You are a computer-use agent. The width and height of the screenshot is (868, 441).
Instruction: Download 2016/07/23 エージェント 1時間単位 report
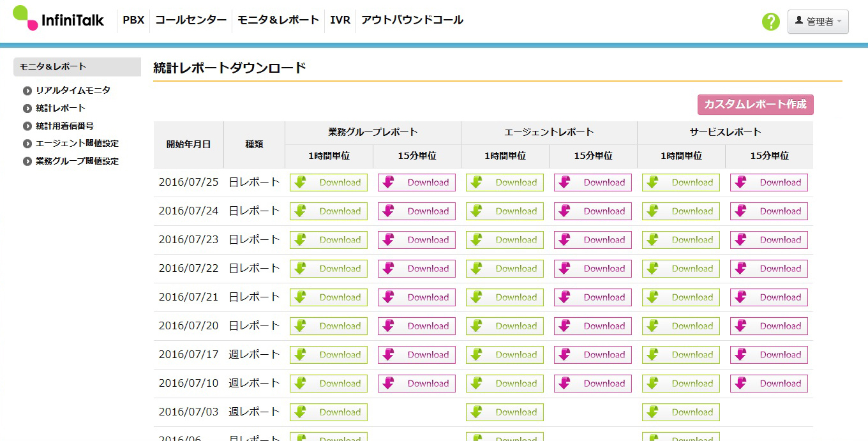click(x=505, y=240)
